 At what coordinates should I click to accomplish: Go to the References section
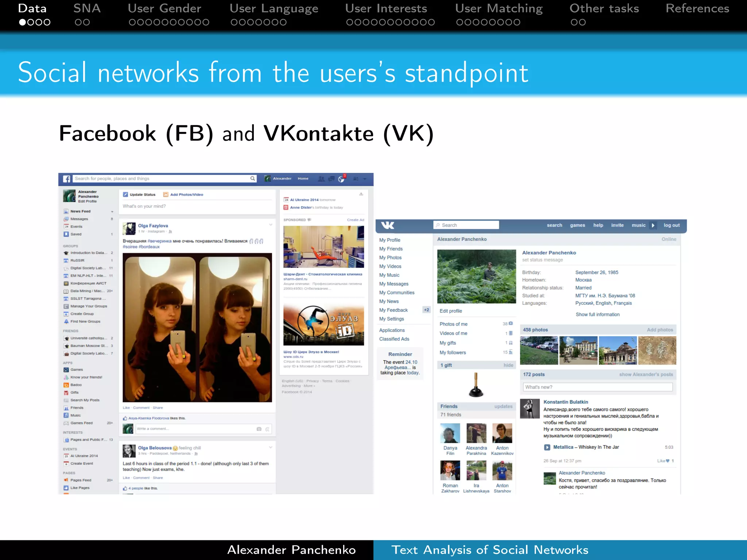click(697, 8)
